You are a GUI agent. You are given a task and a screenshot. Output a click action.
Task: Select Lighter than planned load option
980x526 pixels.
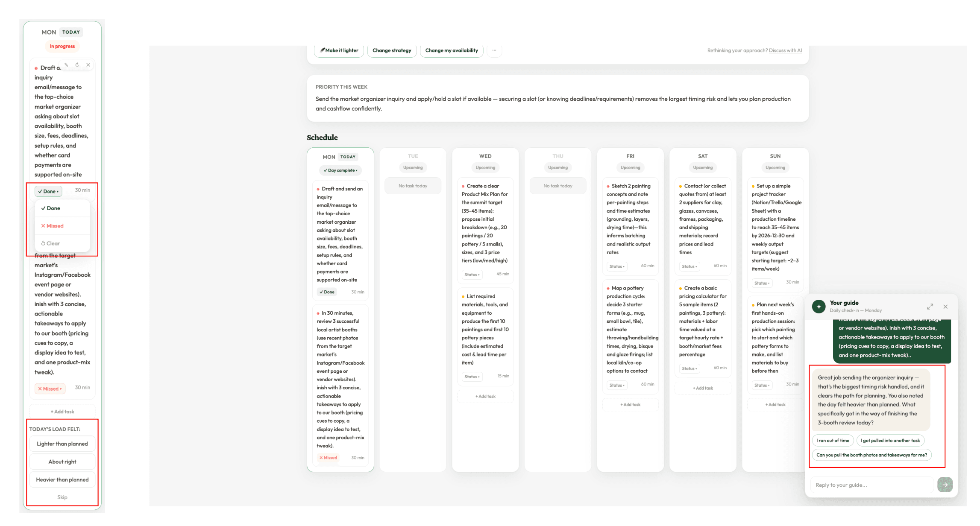62,444
